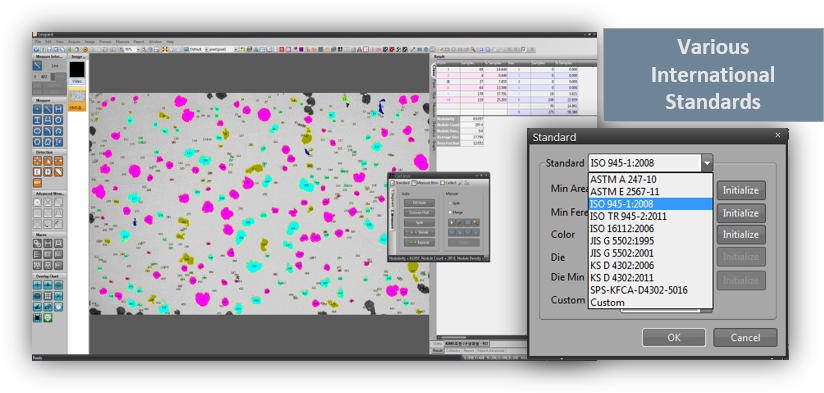Click the yellow fit-to-window toolbar icon
The width and height of the screenshot is (824, 393).
coord(165,49)
